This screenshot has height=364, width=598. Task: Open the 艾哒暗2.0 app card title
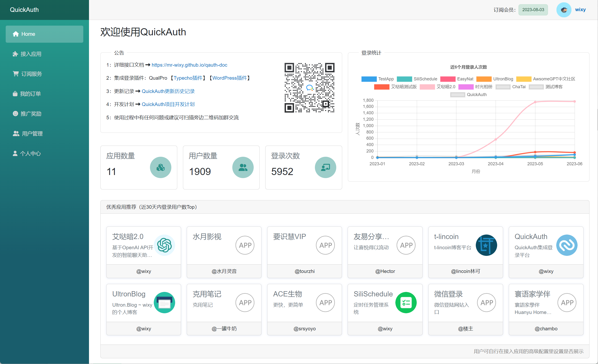pyautogui.click(x=128, y=236)
